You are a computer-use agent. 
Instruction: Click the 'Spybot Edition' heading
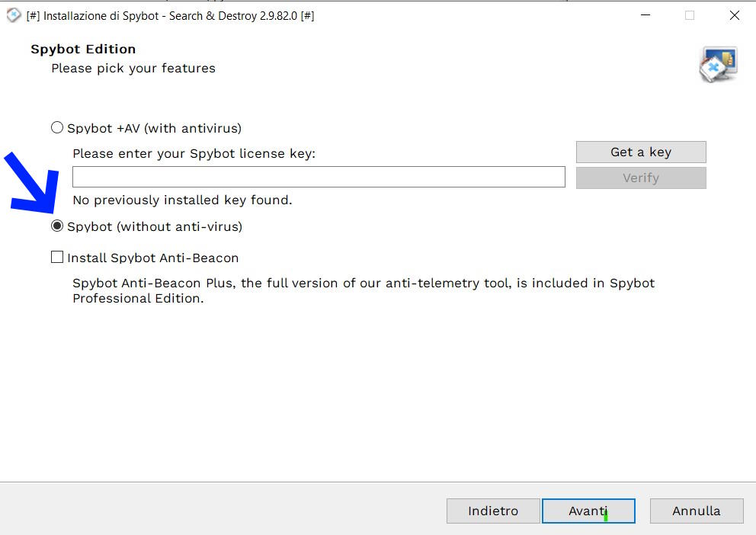point(83,50)
